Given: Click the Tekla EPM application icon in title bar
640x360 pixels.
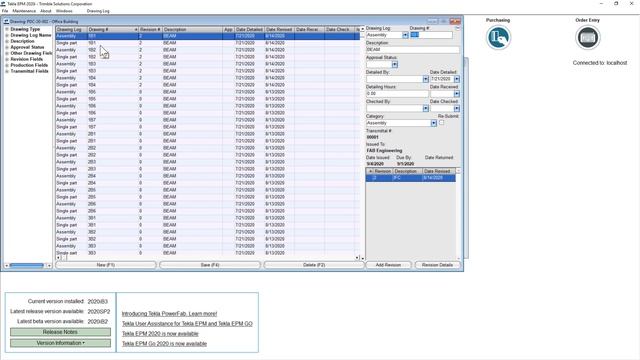Looking at the screenshot, I should click(x=3, y=4).
